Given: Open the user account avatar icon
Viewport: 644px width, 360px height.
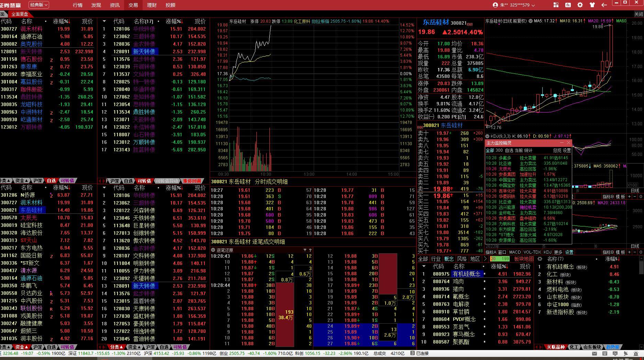Looking at the screenshot, I should point(495,5).
